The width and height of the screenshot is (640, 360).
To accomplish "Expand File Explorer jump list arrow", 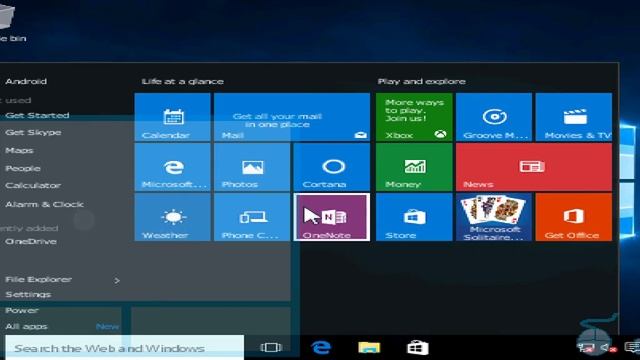I will (117, 280).
